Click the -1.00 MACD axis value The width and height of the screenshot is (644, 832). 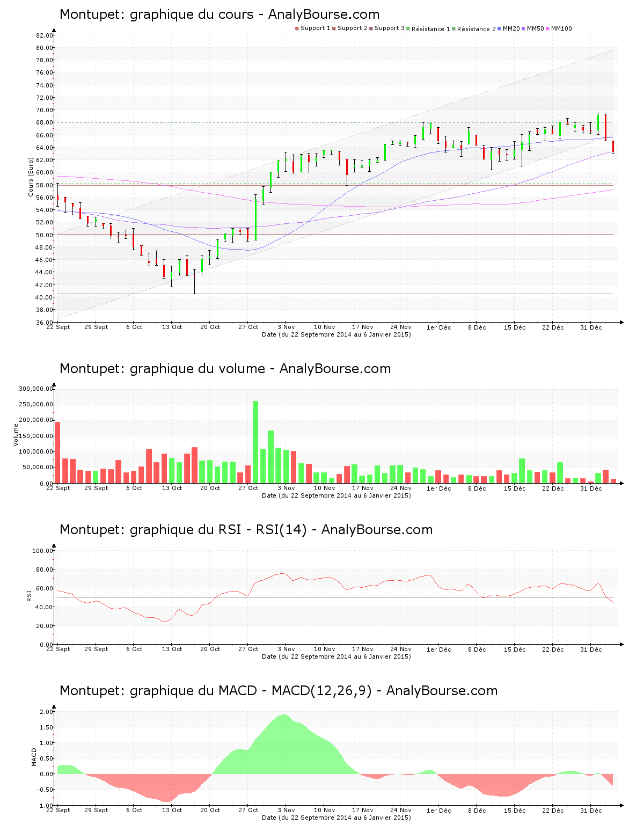click(45, 806)
